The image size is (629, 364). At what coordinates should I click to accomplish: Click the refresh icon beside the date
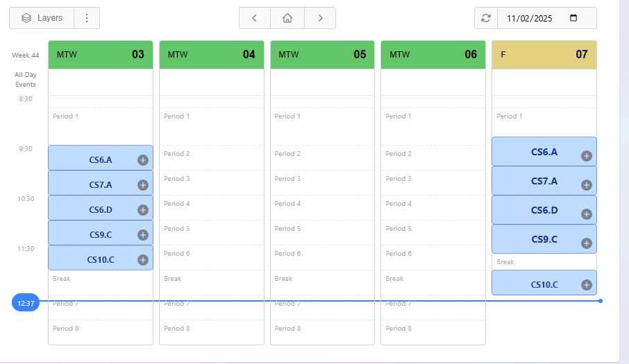[x=486, y=18]
